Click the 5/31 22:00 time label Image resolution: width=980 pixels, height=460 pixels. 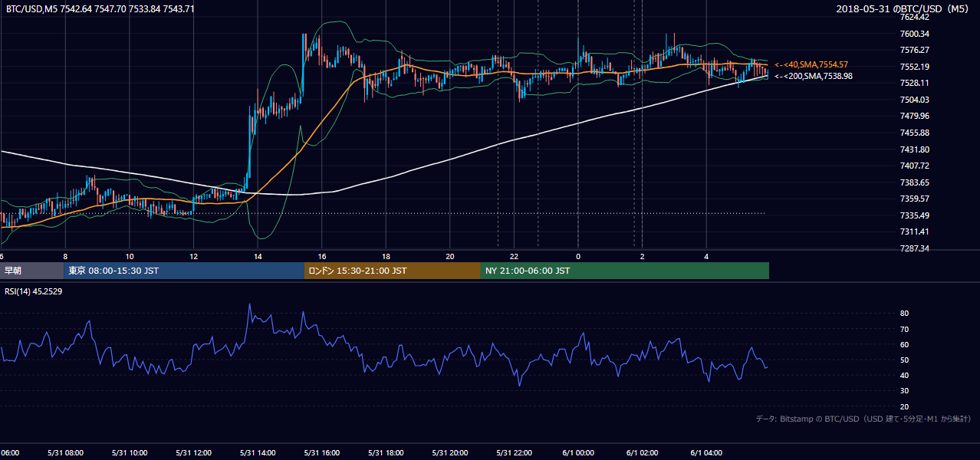coord(515,453)
